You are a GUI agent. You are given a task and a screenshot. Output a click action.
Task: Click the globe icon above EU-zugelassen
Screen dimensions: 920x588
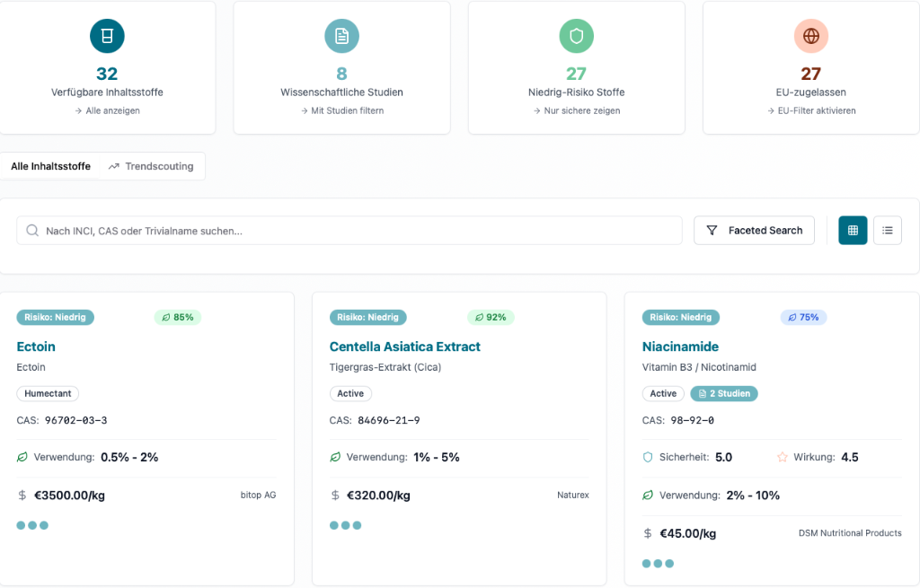[810, 36]
